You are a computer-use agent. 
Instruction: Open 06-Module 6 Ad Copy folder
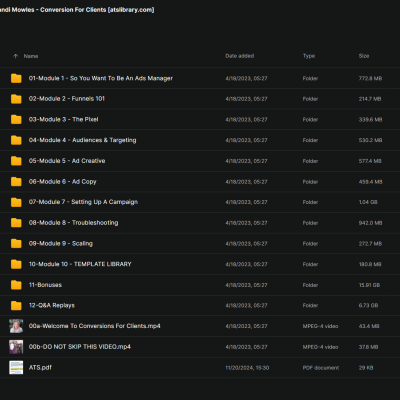[200, 182]
